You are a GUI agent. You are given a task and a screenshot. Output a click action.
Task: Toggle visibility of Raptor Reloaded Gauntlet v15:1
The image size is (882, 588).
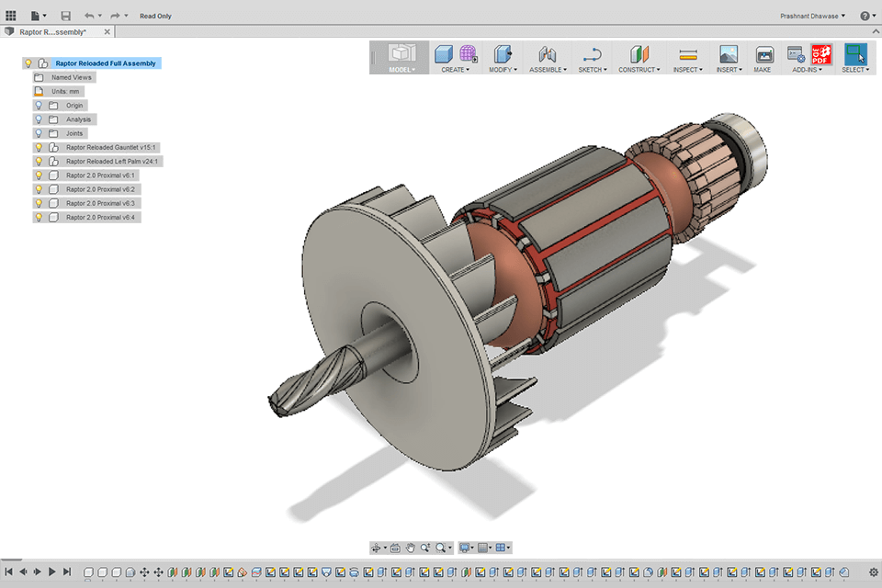coord(39,147)
